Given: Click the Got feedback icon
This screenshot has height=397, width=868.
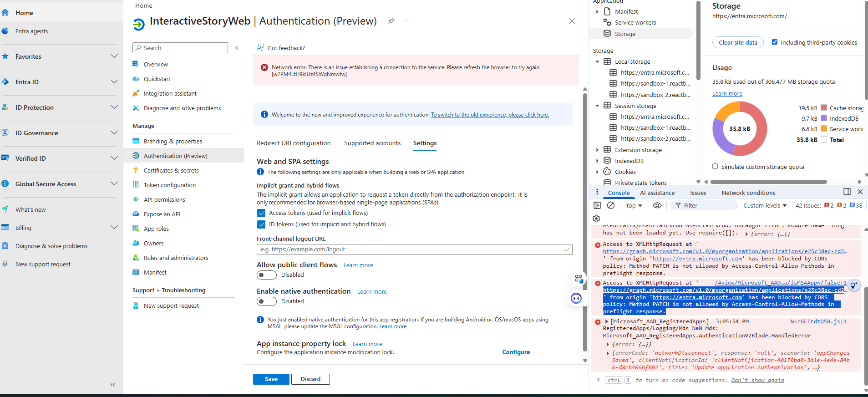Looking at the screenshot, I should [260, 47].
